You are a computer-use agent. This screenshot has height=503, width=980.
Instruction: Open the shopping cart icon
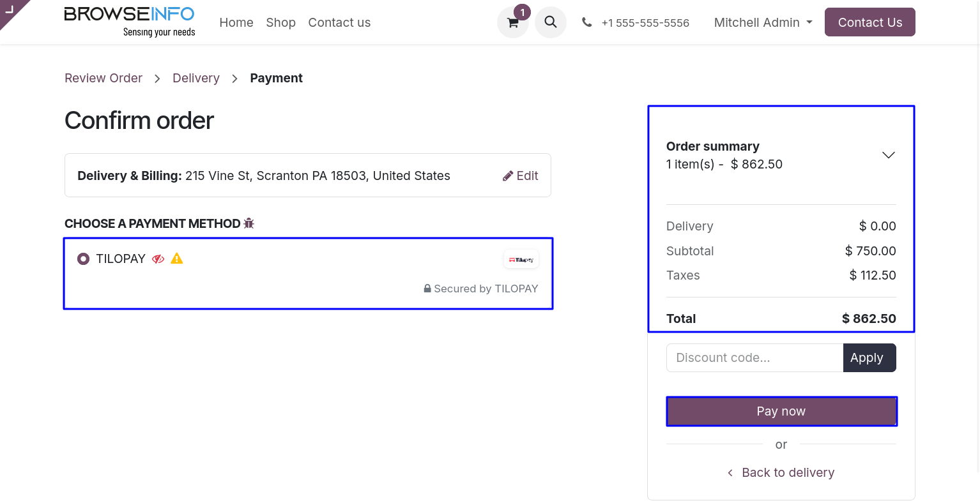tap(512, 23)
